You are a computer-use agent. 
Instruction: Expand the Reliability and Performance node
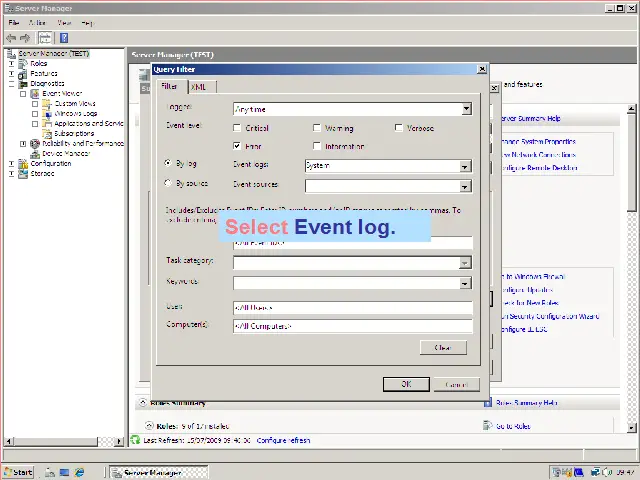click(23, 144)
